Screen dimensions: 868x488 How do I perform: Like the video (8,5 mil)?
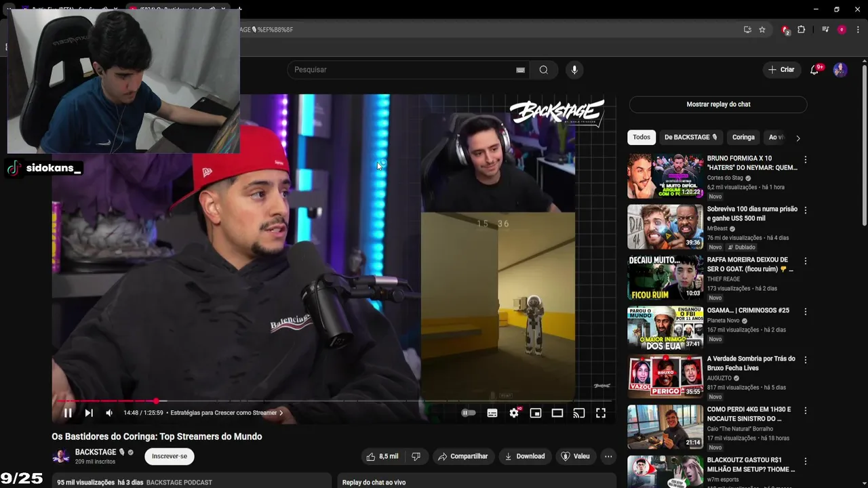382,456
